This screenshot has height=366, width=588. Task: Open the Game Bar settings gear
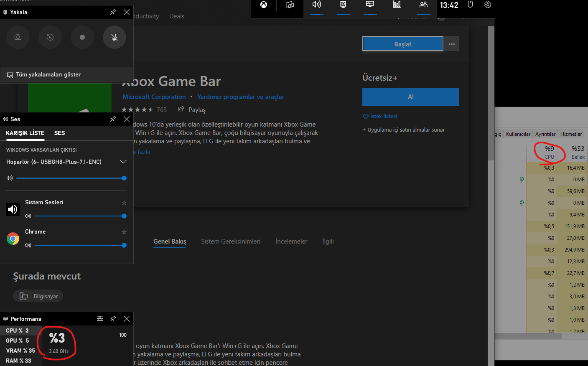[x=487, y=5]
